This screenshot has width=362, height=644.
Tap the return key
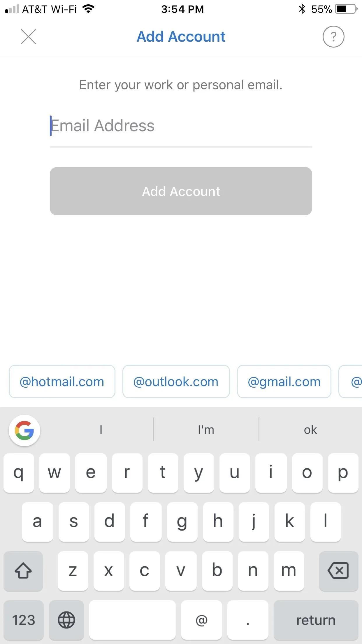(x=316, y=620)
